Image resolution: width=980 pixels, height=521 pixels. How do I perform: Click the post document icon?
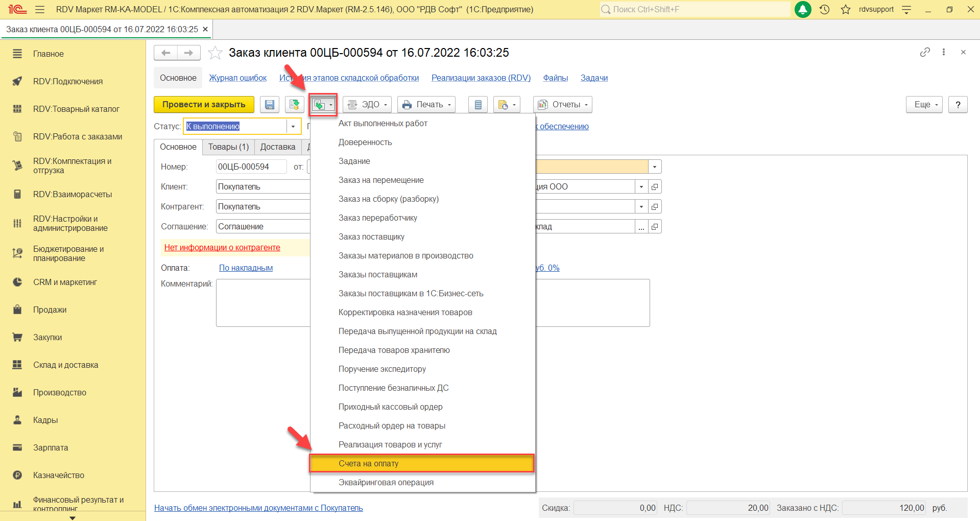(294, 105)
